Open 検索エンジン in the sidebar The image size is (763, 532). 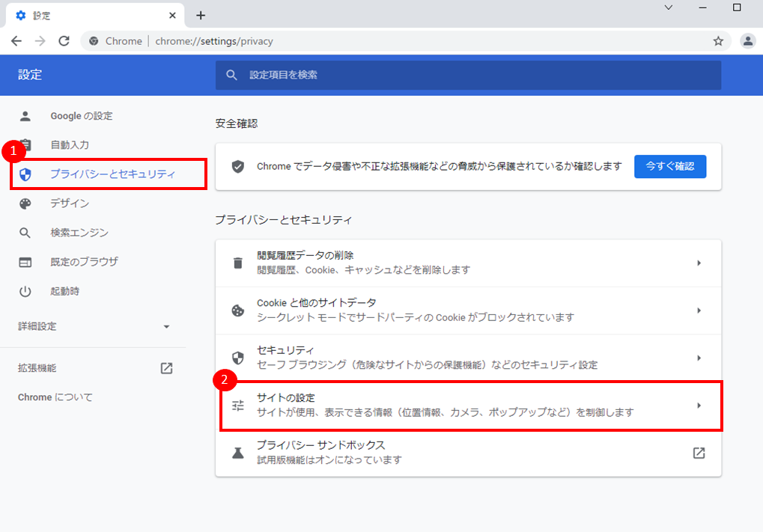pyautogui.click(x=79, y=233)
